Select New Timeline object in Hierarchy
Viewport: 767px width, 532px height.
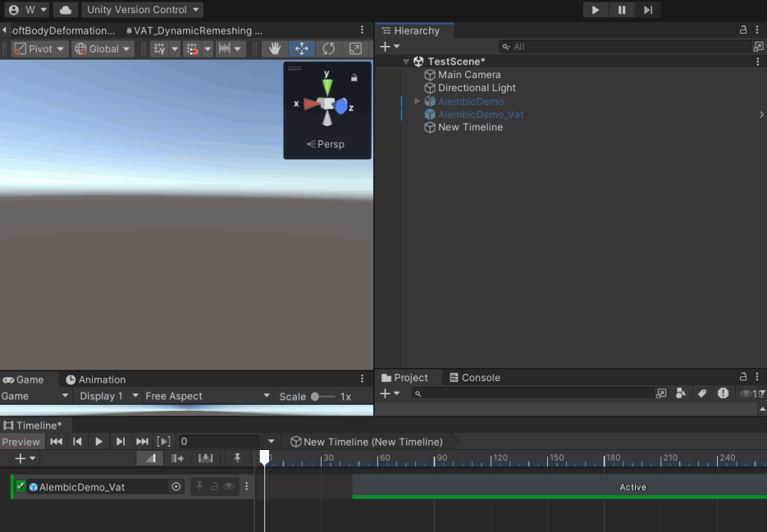pyautogui.click(x=470, y=127)
